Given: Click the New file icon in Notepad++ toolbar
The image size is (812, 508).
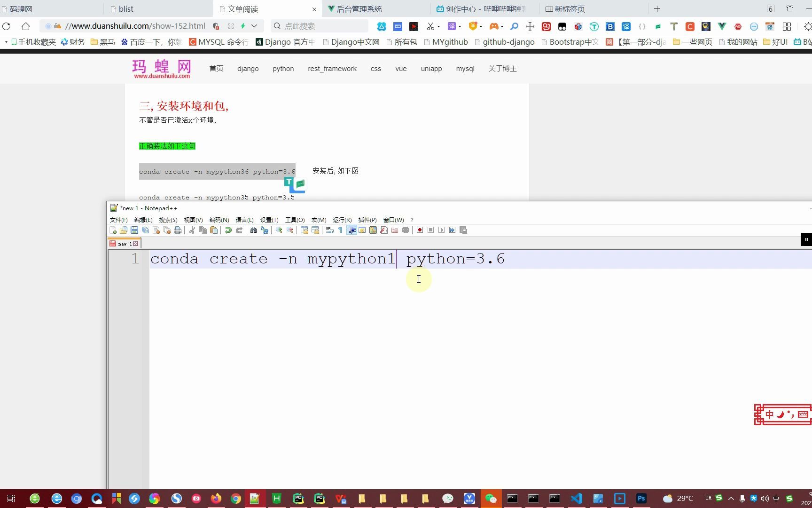Looking at the screenshot, I should tap(113, 230).
